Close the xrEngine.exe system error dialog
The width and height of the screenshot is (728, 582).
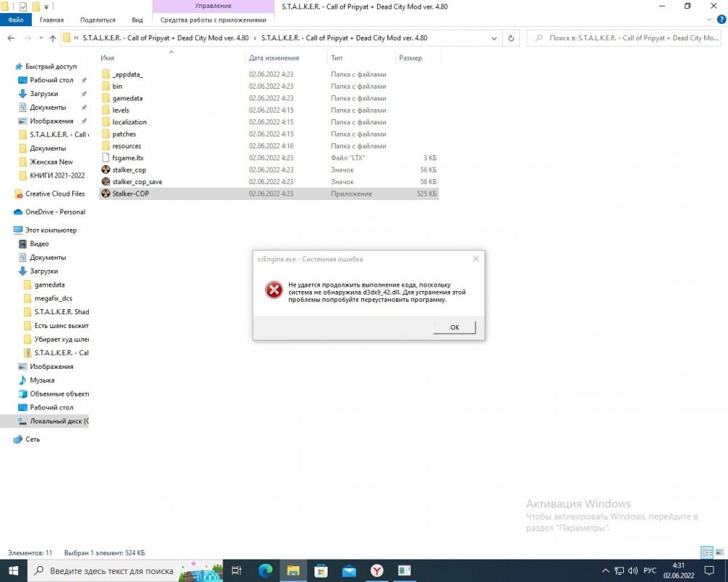[475, 259]
